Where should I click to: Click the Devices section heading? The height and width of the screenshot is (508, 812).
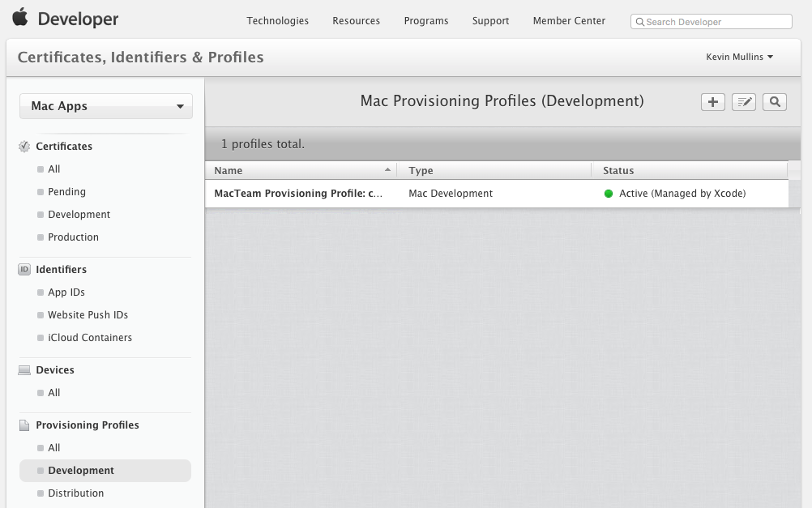pos(55,370)
